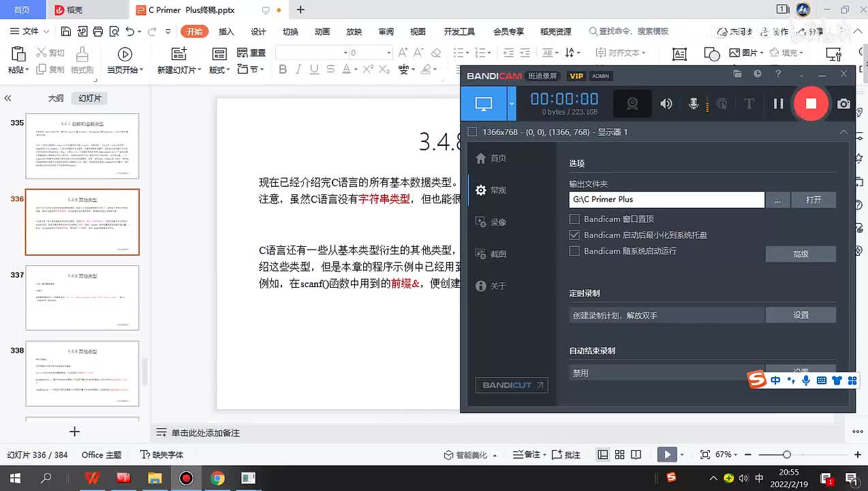The image size is (868, 491).
Task: Open Chrome from the taskbar
Action: tap(217, 478)
